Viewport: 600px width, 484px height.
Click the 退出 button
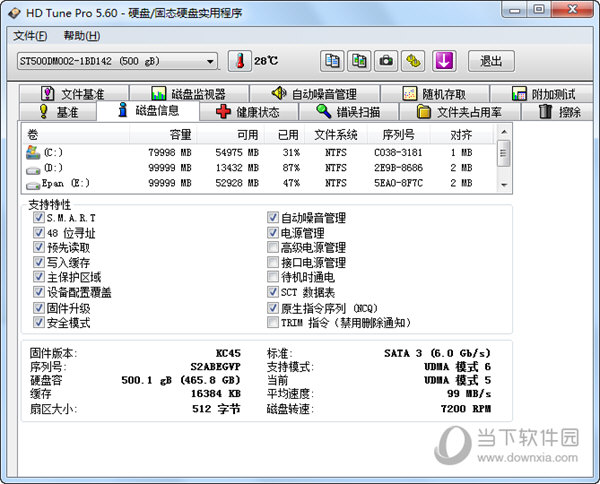(491, 61)
